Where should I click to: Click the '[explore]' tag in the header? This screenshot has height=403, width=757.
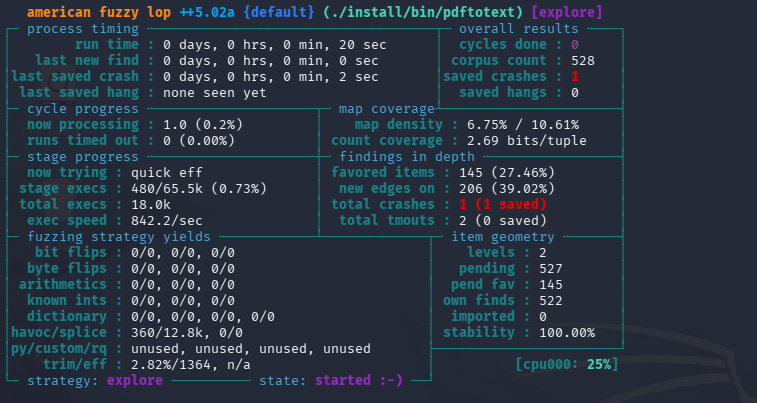[x=567, y=13]
